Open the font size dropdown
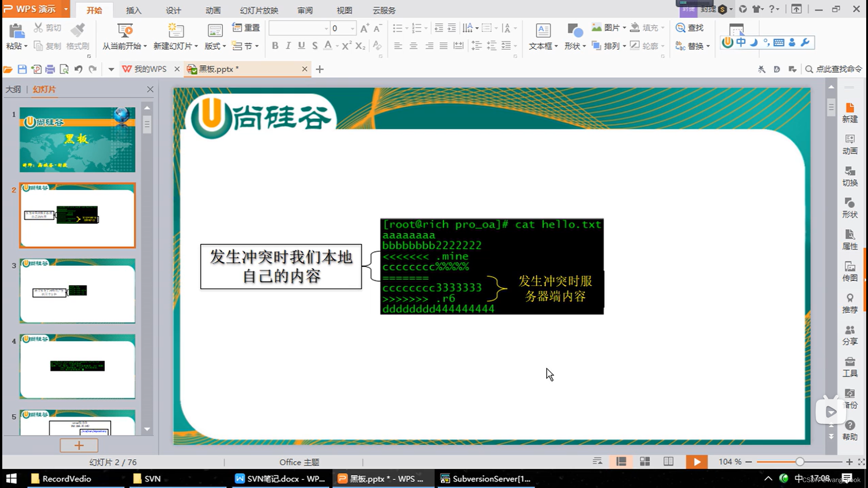 [353, 28]
